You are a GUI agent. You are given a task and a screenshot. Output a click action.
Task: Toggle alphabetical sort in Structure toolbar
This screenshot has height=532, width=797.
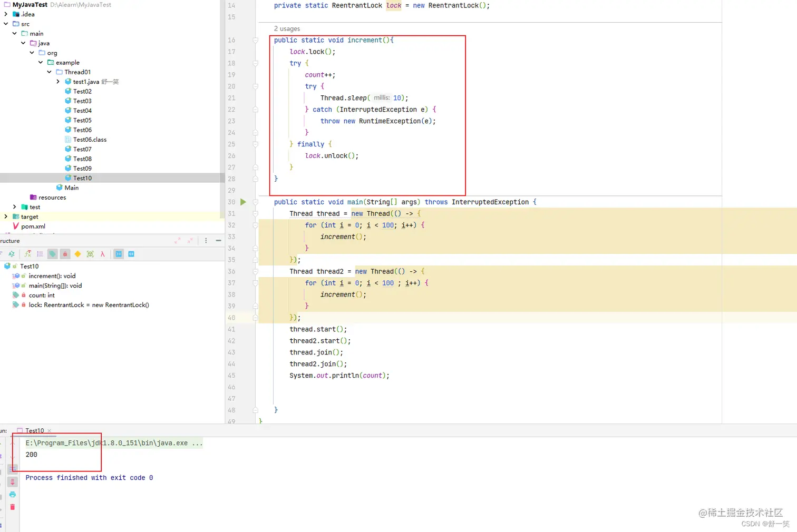11,254
